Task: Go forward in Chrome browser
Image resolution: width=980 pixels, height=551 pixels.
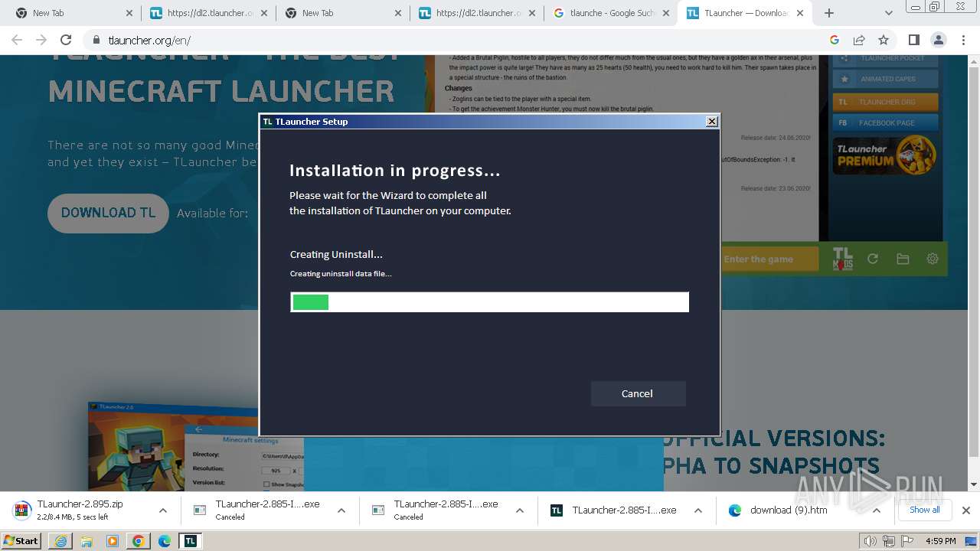Action: 41,40
